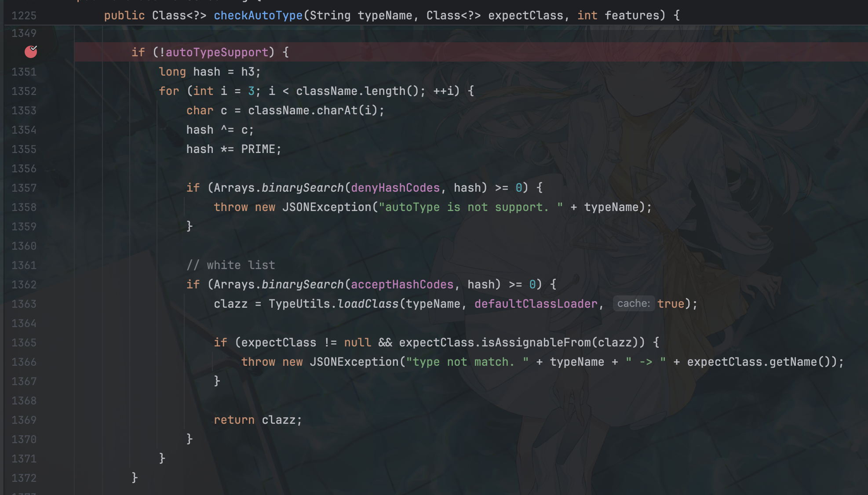Click the defaultClassLoader argument
Screen dimensions: 868x495
[536, 304]
